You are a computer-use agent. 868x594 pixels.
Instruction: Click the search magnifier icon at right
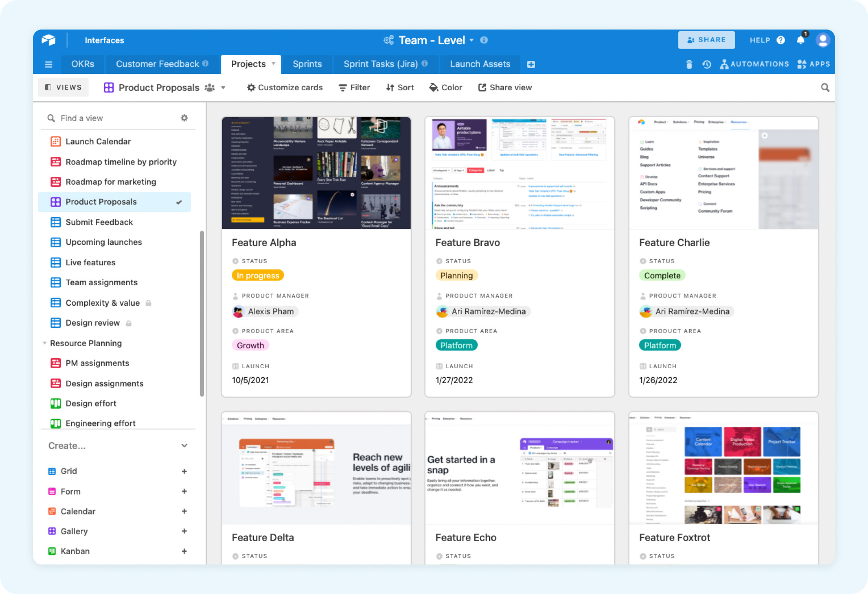[x=825, y=88]
